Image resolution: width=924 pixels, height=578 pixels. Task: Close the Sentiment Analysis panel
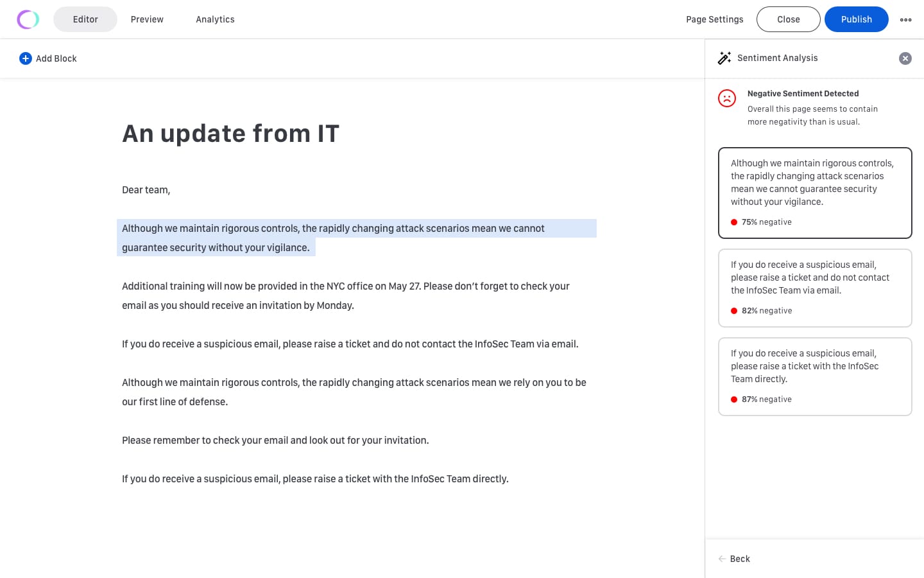905,58
